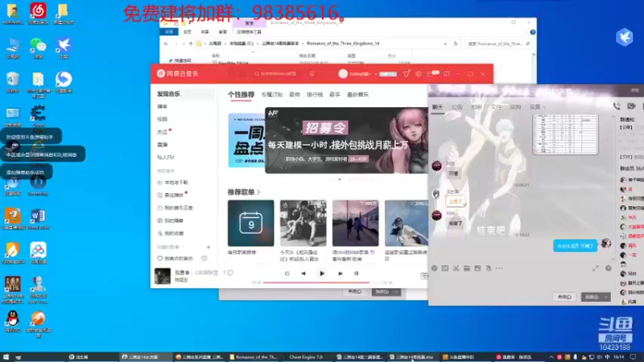Expand the NetEase user account dropdown arrow
The image size is (644, 362).
click(375, 74)
